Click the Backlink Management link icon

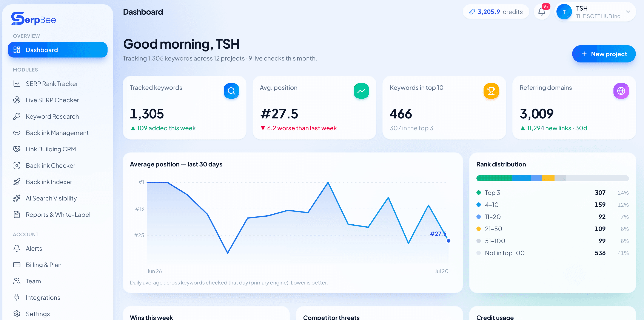[17, 133]
